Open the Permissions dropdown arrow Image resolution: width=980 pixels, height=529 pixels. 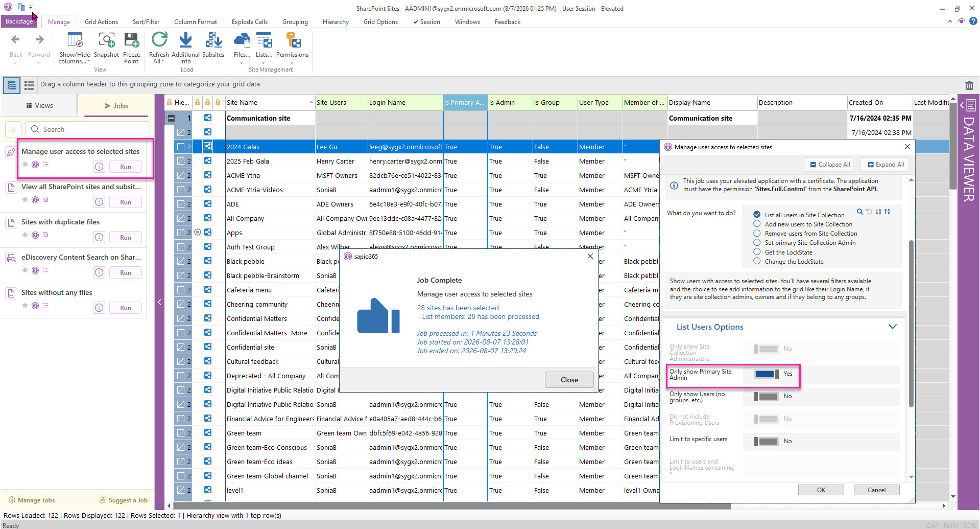point(292,63)
